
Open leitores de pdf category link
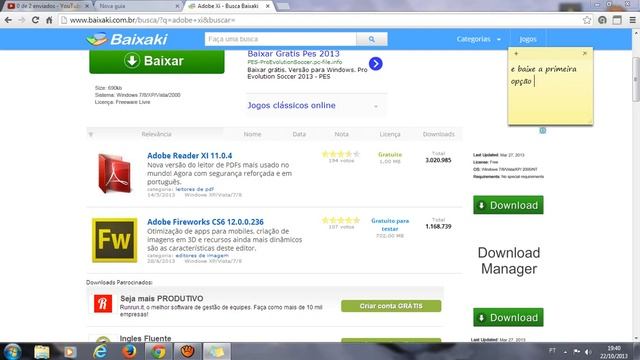coord(195,189)
